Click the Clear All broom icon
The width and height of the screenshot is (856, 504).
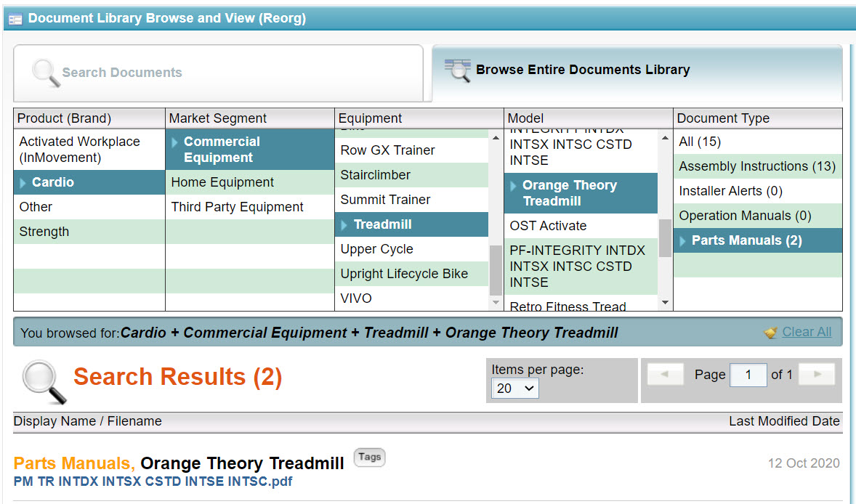point(771,332)
